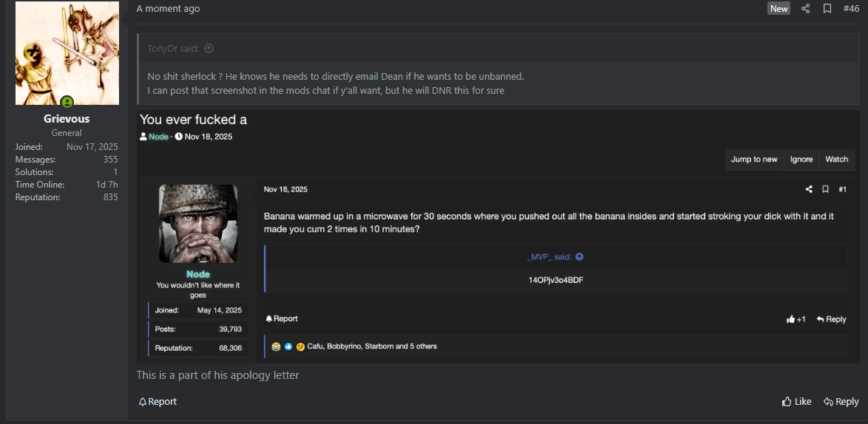Expand the quoted TonyDr message block
The image size is (868, 424).
(336, 83)
